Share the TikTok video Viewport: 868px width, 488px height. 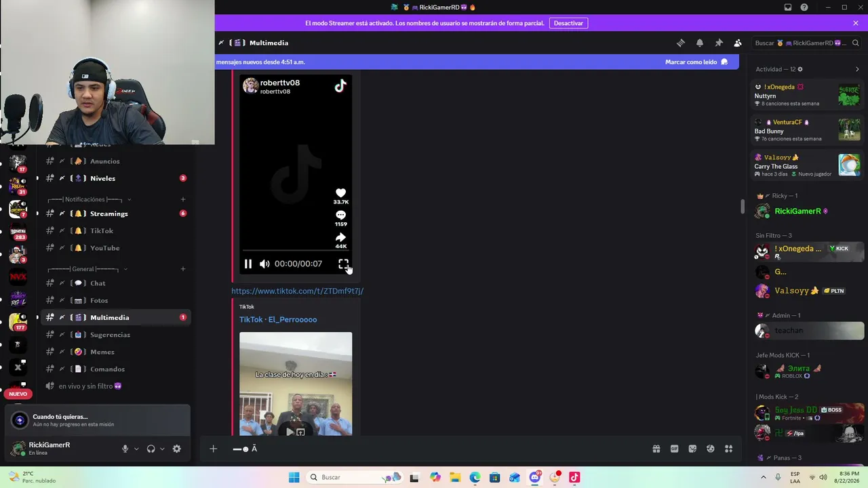[340, 237]
